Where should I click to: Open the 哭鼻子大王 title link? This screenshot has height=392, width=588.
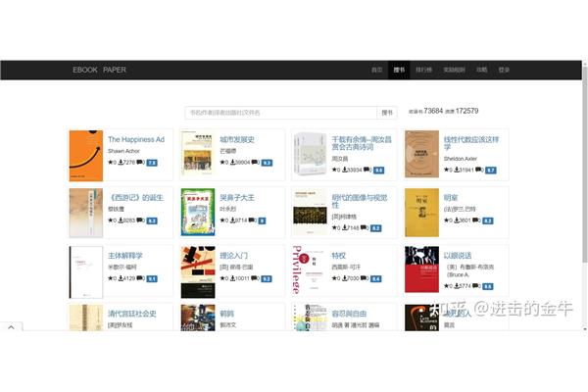point(237,198)
